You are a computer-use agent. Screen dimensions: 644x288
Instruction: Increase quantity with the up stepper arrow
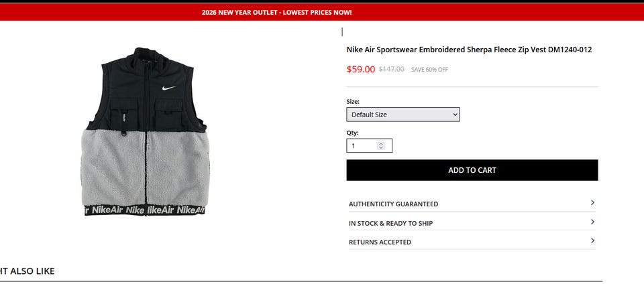381,144
